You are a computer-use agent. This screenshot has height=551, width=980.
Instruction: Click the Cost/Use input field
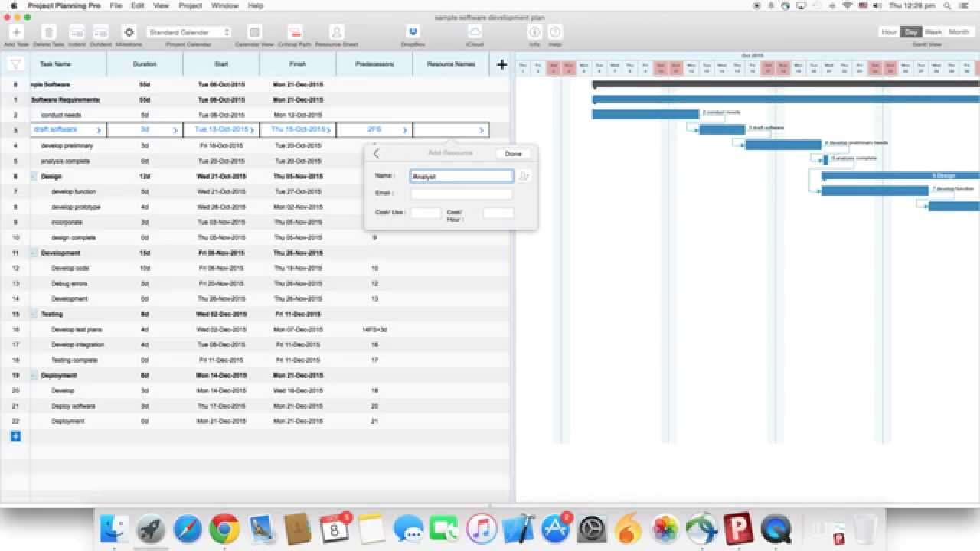tap(426, 213)
